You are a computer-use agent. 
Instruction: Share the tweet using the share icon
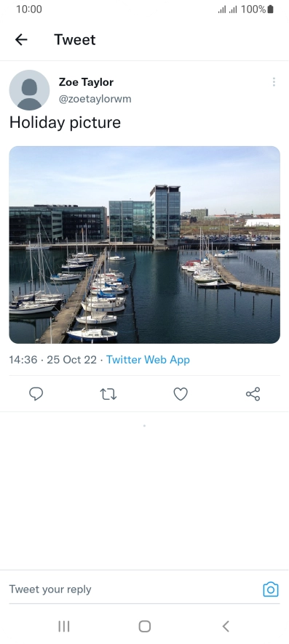[x=253, y=394]
